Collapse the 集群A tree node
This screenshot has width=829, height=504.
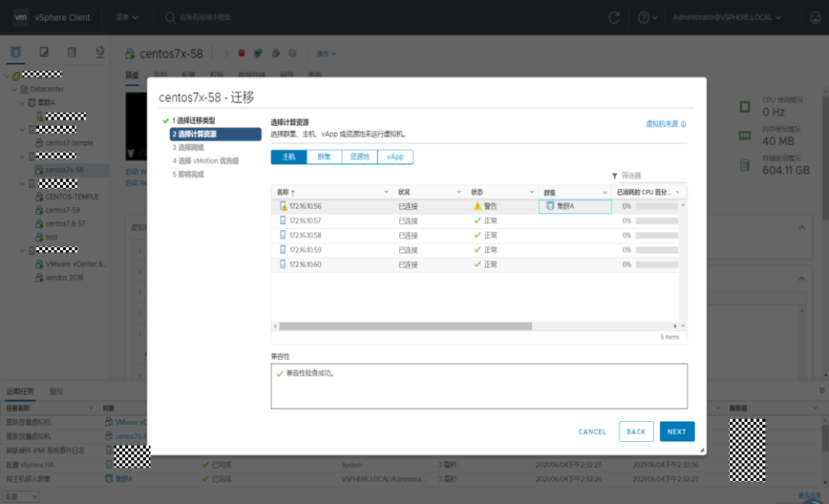(x=22, y=103)
